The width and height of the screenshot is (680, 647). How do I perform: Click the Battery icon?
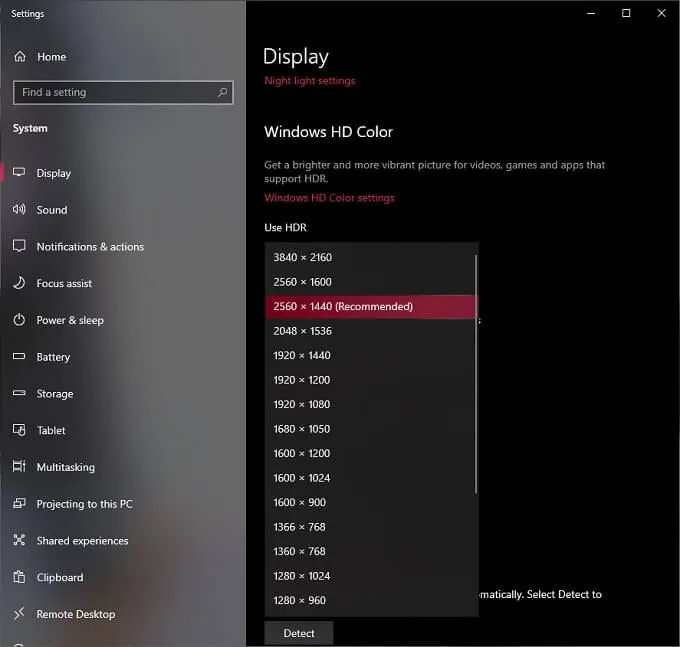pos(19,356)
